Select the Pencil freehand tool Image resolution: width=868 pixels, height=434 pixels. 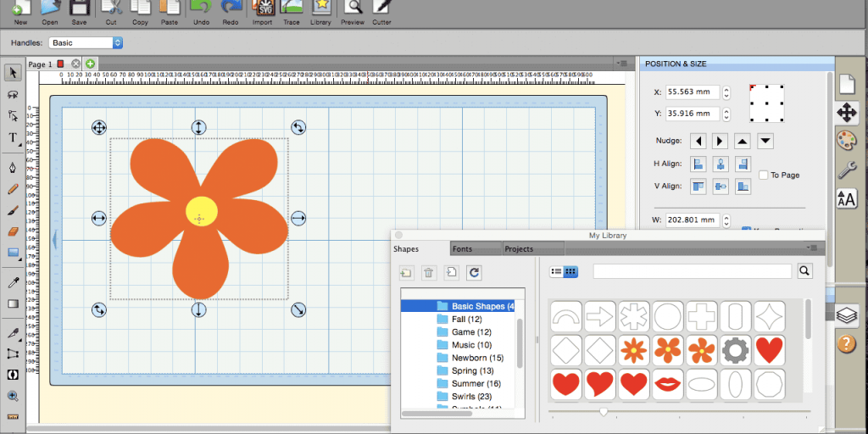pyautogui.click(x=13, y=189)
